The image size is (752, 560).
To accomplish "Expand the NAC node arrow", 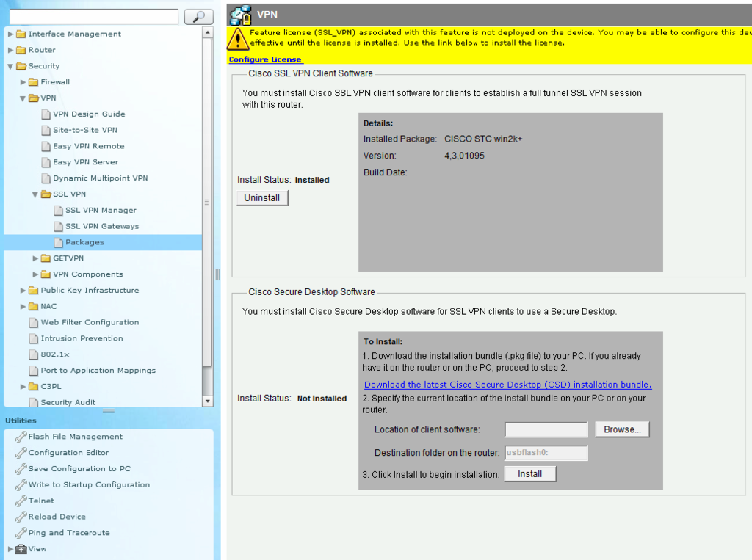I will tap(23, 306).
